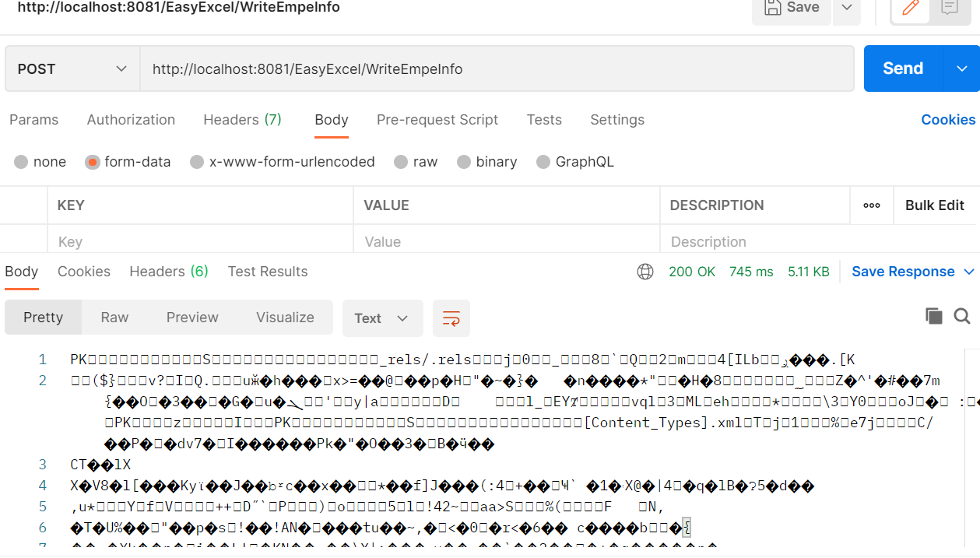
Task: Expand Send button dropdown arrow
Action: 961,68
